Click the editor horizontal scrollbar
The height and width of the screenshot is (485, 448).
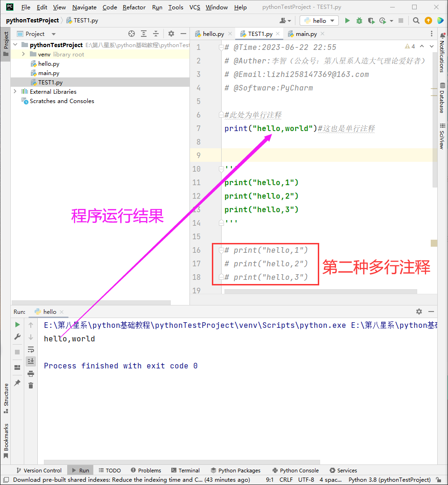[321, 291]
